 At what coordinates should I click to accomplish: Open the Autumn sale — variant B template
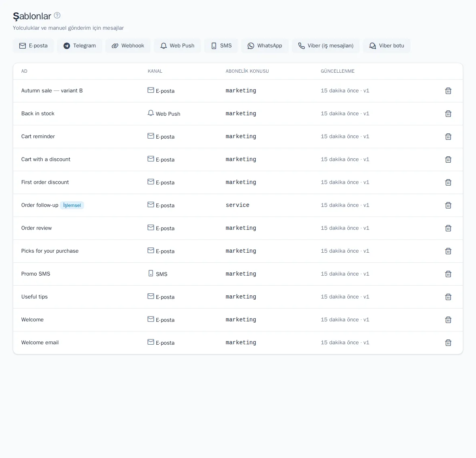52,91
